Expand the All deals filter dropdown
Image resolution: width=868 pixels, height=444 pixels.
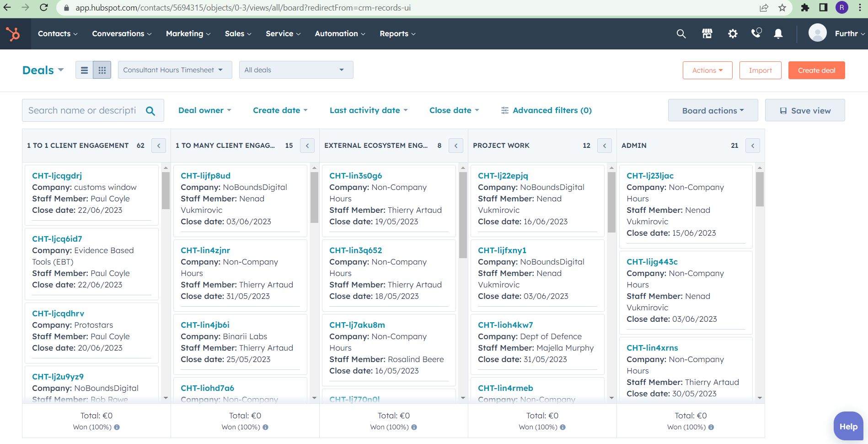[x=296, y=70]
